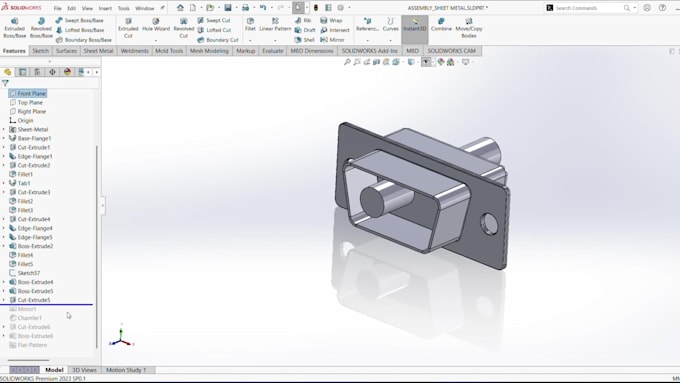Select the Fillet tool
Screen dimensions: 680x383
250,25
